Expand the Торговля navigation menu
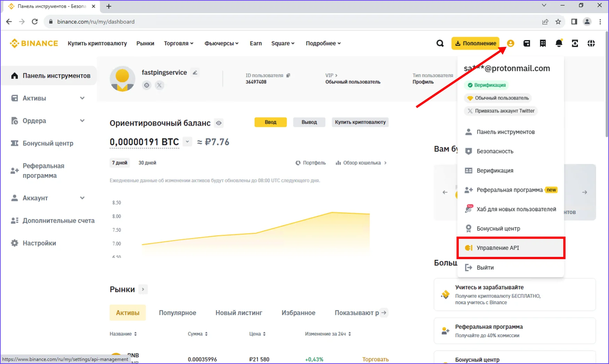 coord(179,43)
